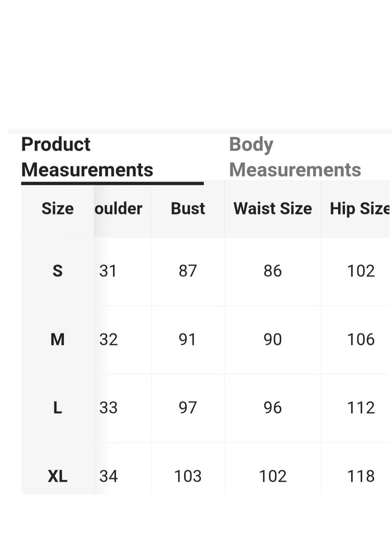Select the M size row label
The image size is (392, 535).
[57, 340]
